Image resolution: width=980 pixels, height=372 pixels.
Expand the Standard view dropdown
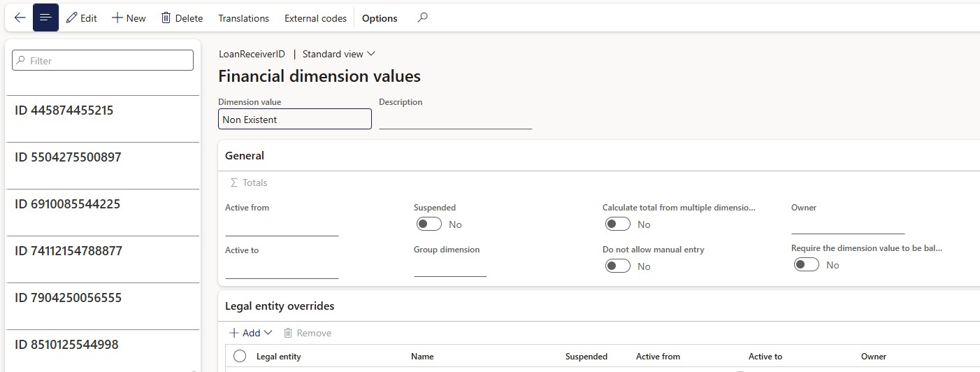(339, 54)
